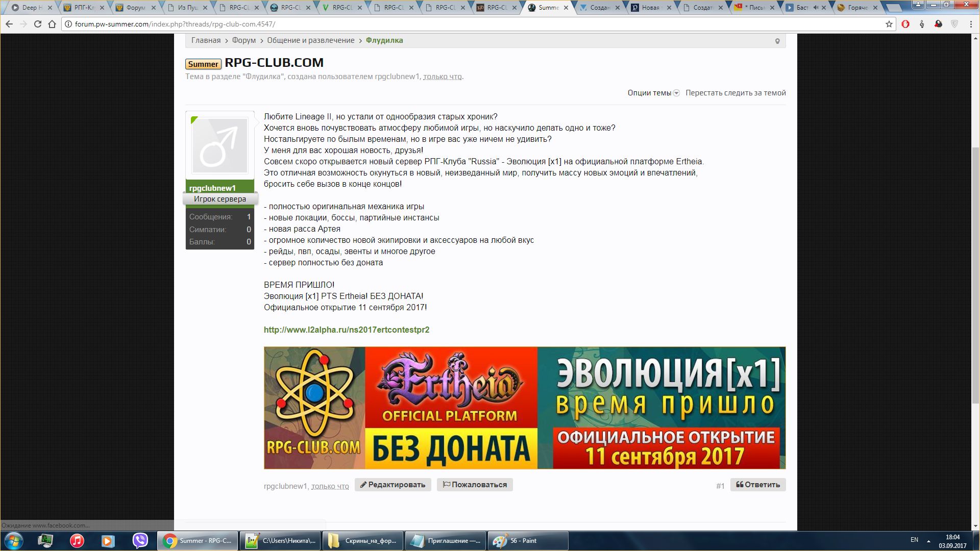Click the Симпатии count row
Viewport: 980px width, 551px height.
click(220, 230)
